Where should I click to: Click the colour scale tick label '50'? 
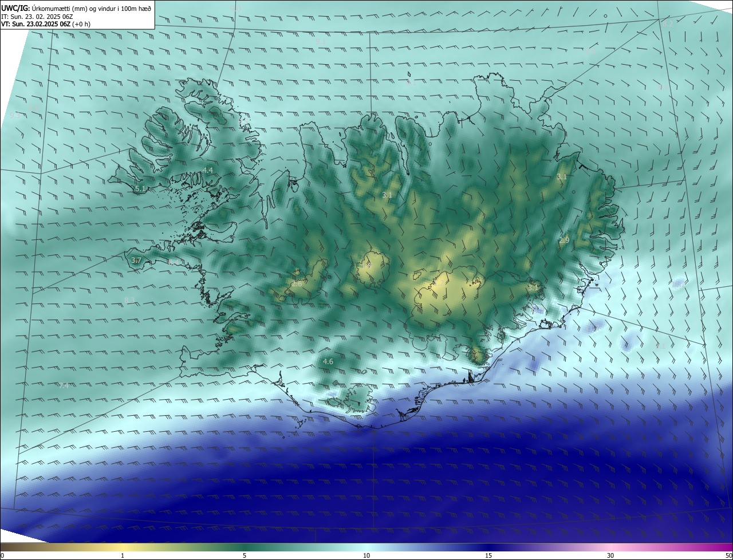coord(728,555)
